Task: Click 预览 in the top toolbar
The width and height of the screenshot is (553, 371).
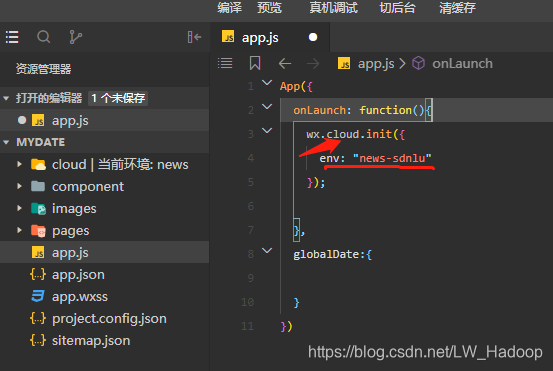Action: pyautogui.click(x=269, y=7)
